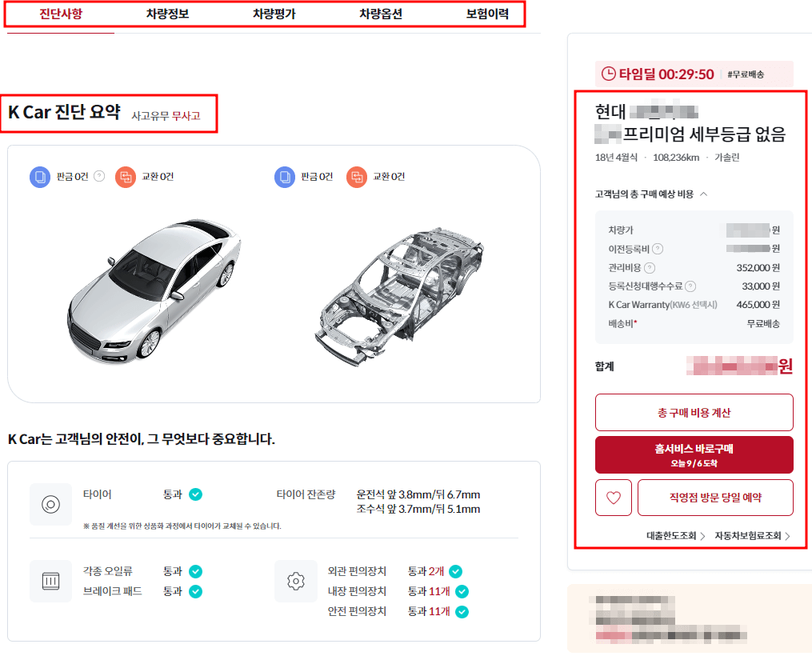
Task: Select the 타이어 inspection icon
Action: click(x=51, y=502)
